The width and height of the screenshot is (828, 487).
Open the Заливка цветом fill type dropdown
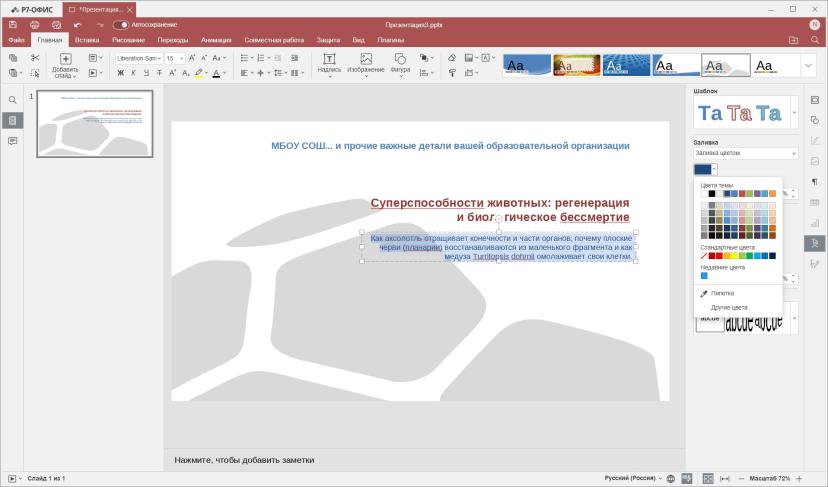click(x=746, y=153)
